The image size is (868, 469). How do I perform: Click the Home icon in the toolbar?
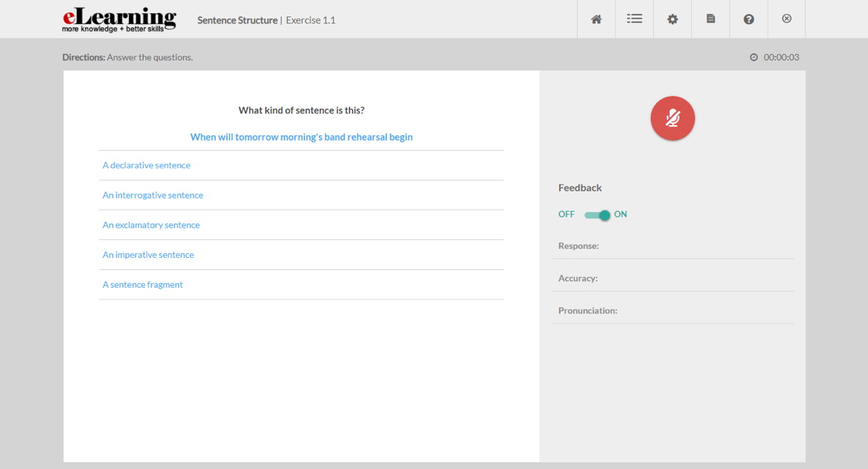[x=596, y=19]
